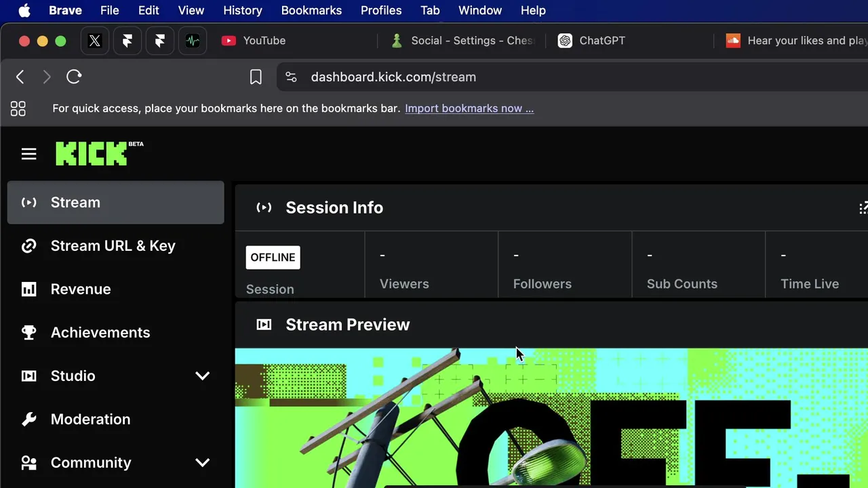Open the Achievements page

[115, 332]
